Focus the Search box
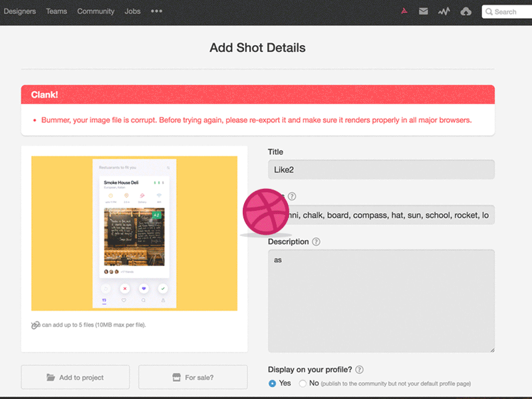This screenshot has width=532, height=399. pyautogui.click(x=507, y=12)
